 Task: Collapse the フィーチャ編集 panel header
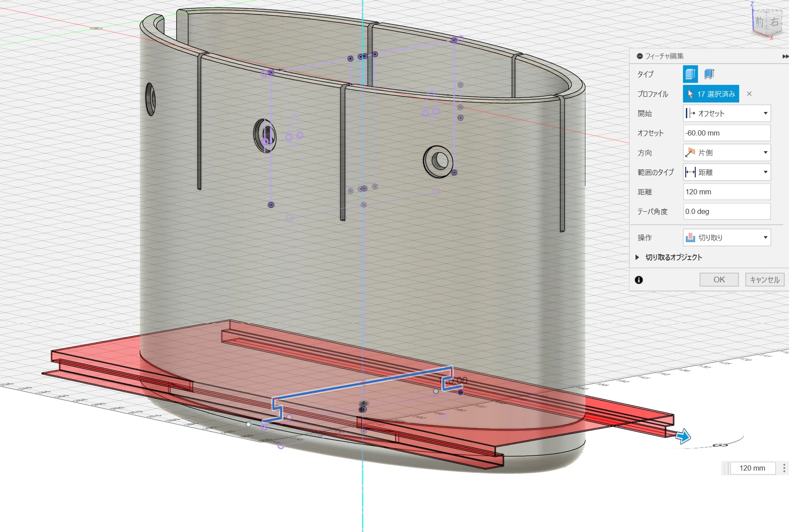[640, 56]
